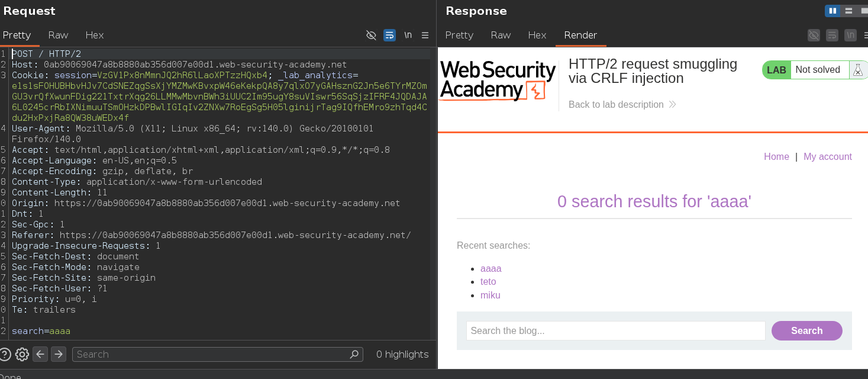Click the 'Upgrade-Insecure-Requests: 1' line
This screenshot has height=379, width=868.
(x=86, y=246)
